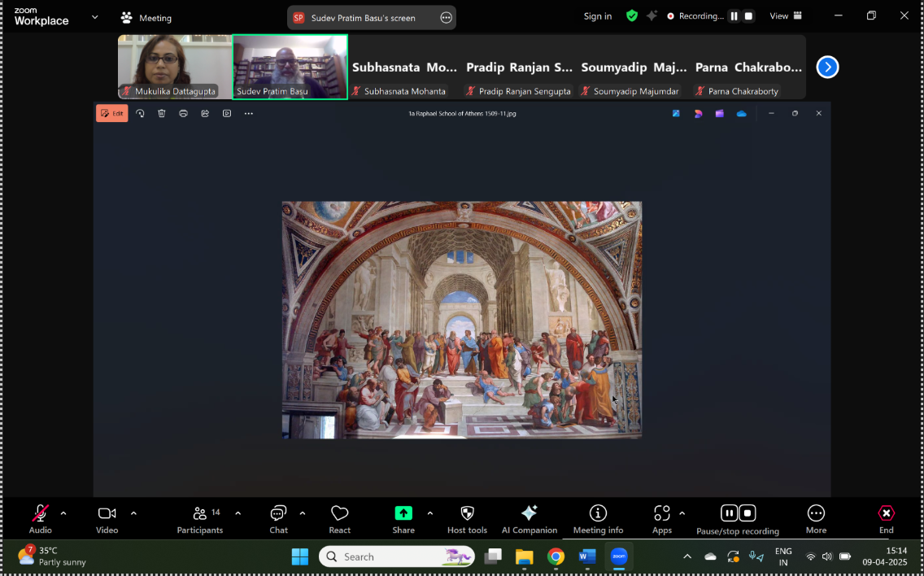Open Microsoft Word from the taskbar
This screenshot has width=924, height=576.
click(x=587, y=556)
